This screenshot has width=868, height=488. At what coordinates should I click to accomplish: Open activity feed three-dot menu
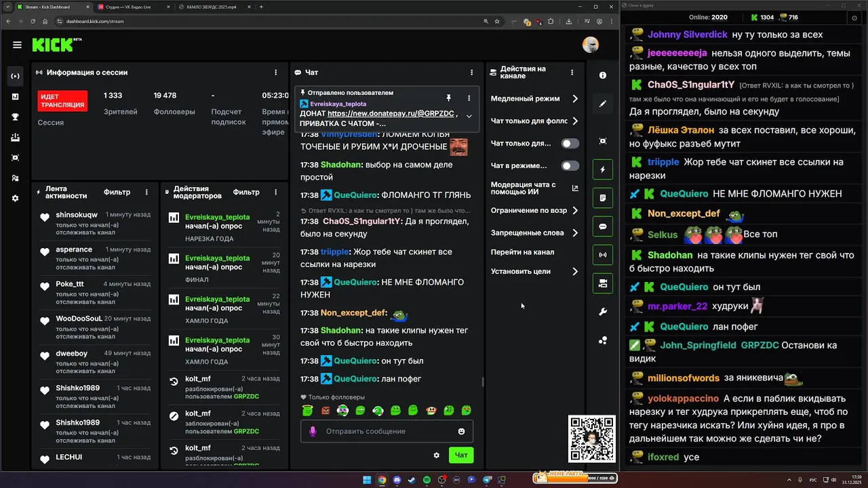146,192
